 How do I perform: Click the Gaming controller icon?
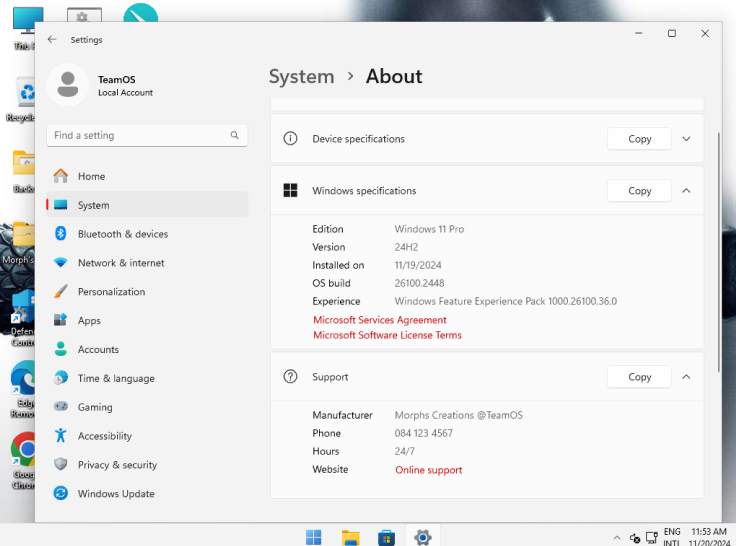tap(61, 407)
